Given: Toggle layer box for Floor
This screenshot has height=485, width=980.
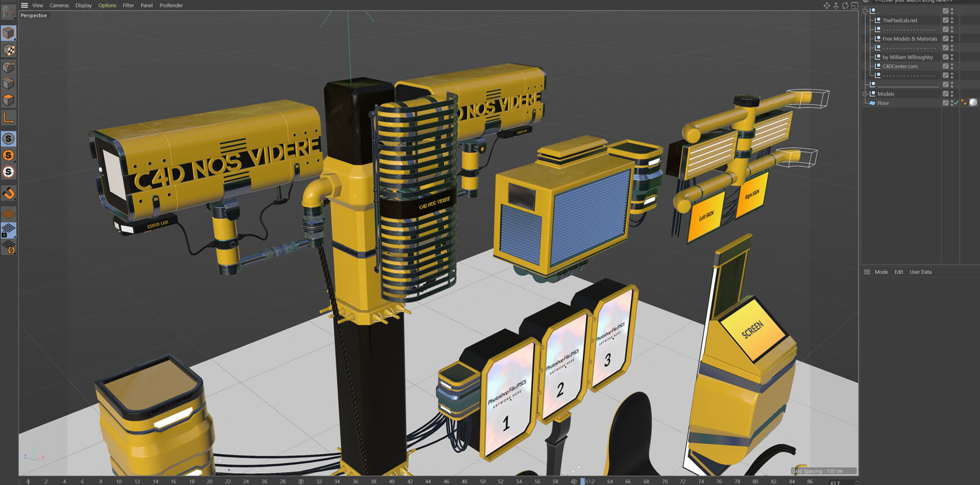Looking at the screenshot, I should (946, 103).
